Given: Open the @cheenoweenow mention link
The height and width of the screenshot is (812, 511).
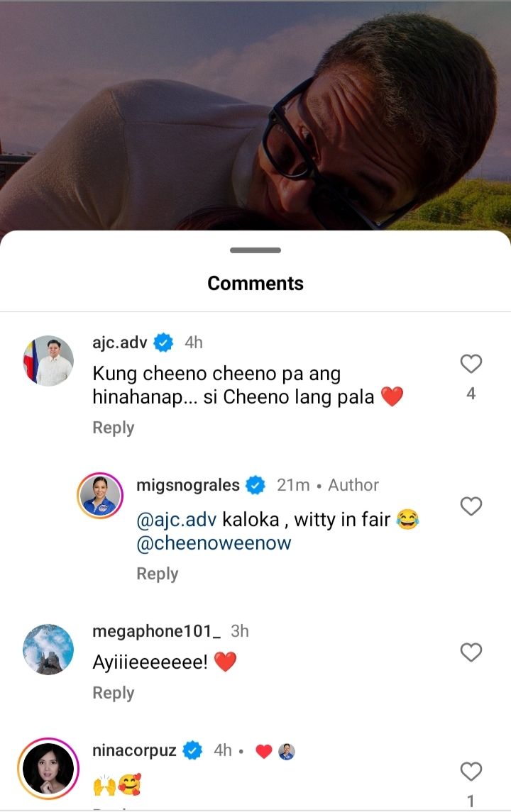Looking at the screenshot, I should [x=214, y=543].
